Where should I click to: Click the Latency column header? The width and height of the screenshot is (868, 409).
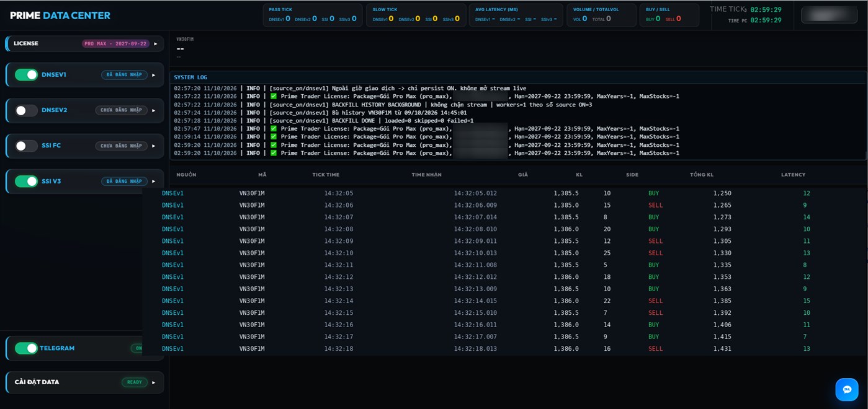[x=793, y=175]
